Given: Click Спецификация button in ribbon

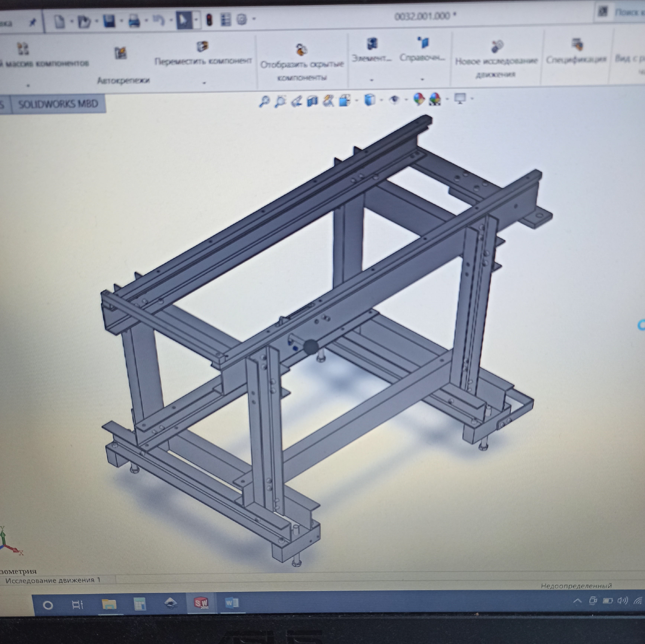Looking at the screenshot, I should 576,52.
